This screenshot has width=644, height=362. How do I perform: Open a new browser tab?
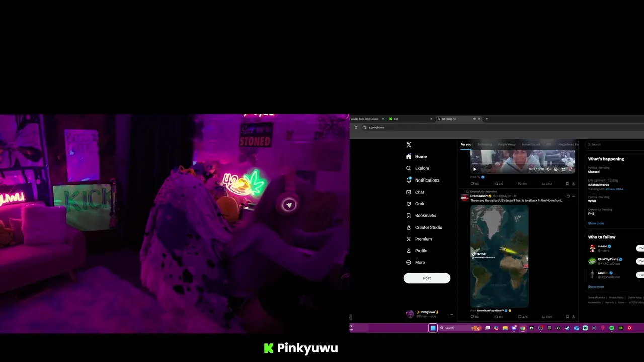pyautogui.click(x=487, y=119)
